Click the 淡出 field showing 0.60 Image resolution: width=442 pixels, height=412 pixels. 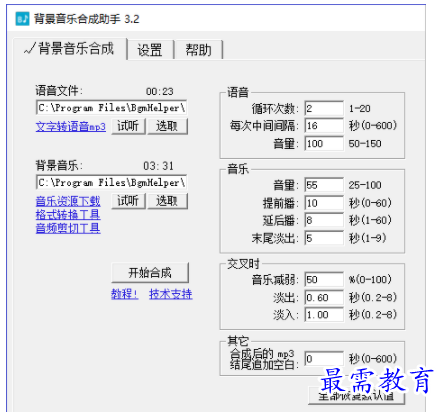(x=324, y=297)
